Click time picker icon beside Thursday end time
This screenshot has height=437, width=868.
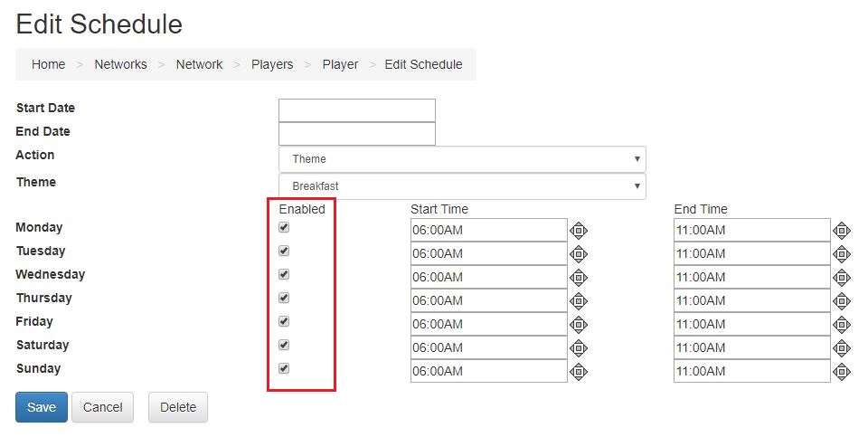(842, 300)
